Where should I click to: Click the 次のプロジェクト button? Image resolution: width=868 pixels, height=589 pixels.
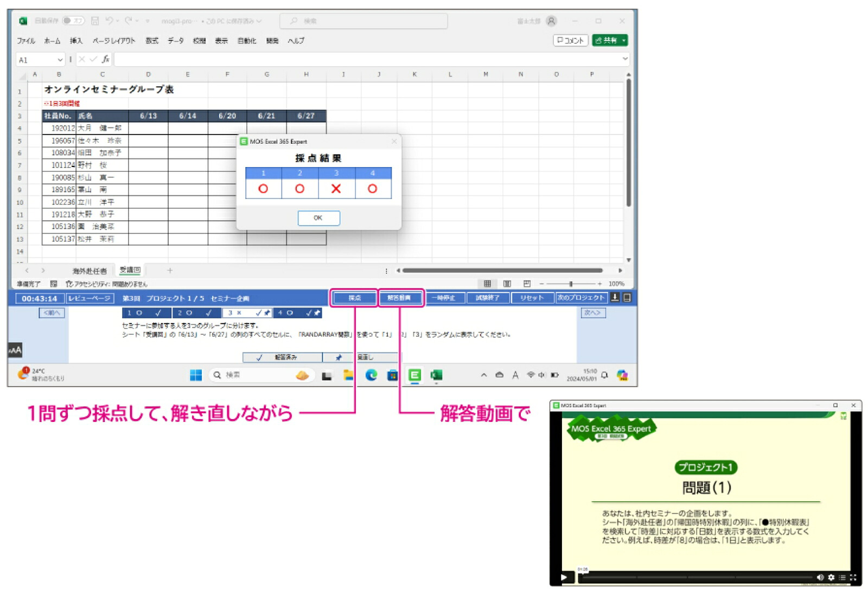581,298
